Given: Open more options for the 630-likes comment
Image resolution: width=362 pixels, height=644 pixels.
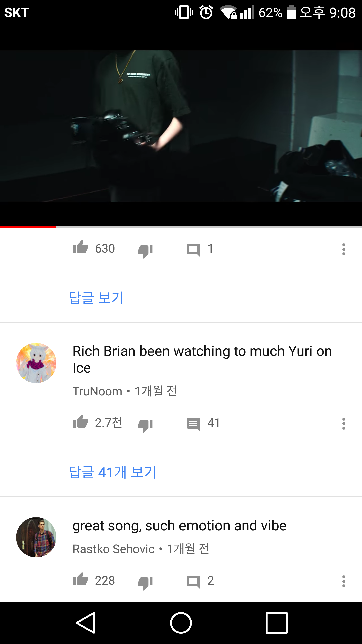Looking at the screenshot, I should (344, 249).
